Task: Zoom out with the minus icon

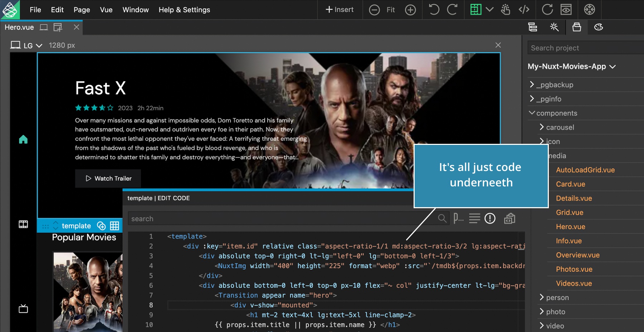Action: (x=374, y=10)
